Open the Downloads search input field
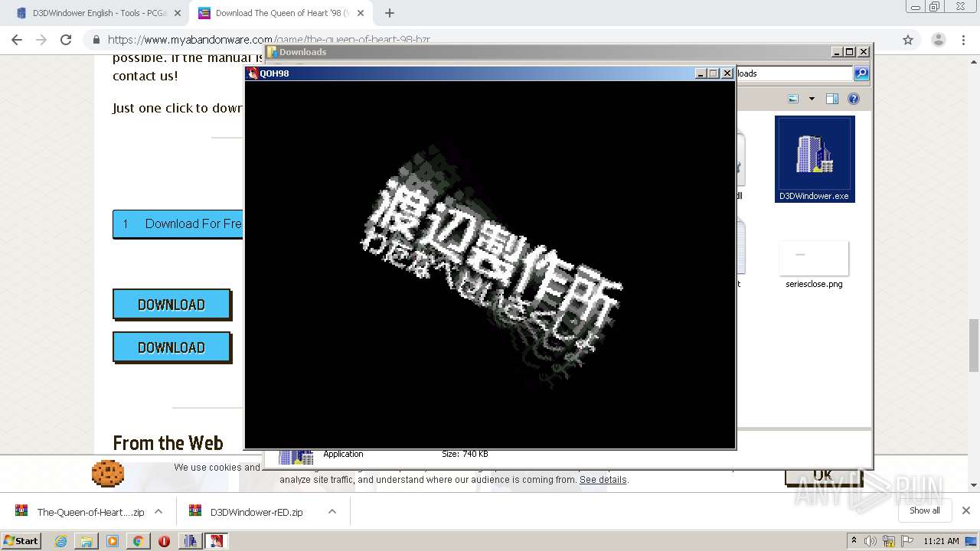The height and width of the screenshot is (551, 980). (x=793, y=73)
